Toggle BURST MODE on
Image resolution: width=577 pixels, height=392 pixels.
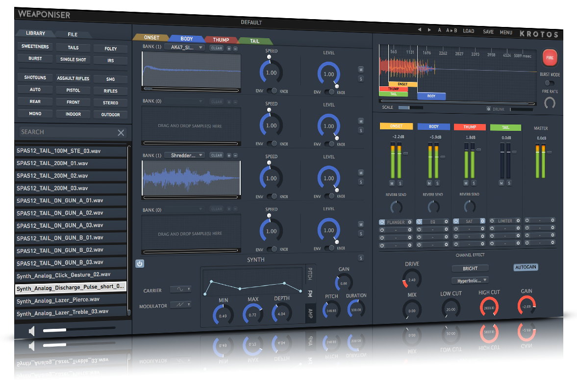point(549,83)
